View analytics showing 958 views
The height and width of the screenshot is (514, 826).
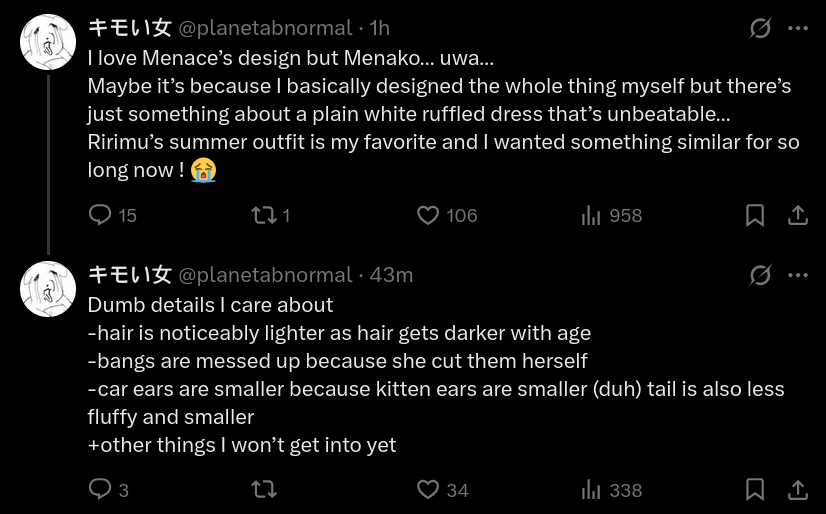(x=591, y=215)
